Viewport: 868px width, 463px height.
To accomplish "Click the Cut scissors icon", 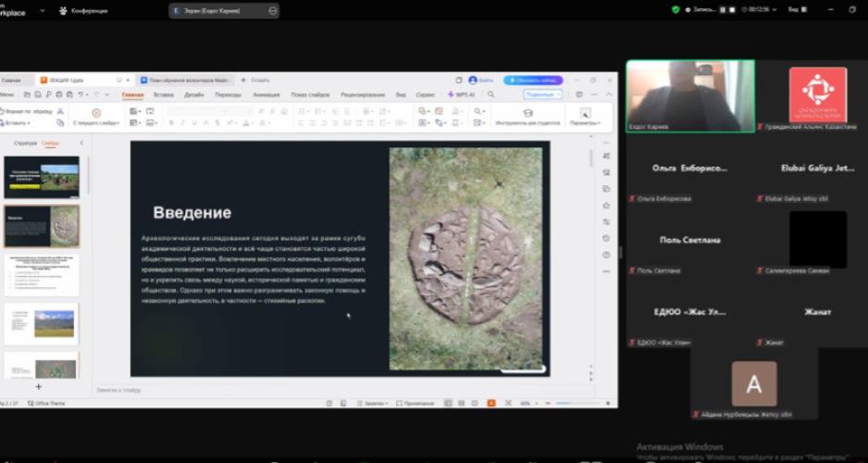I will pos(60,111).
